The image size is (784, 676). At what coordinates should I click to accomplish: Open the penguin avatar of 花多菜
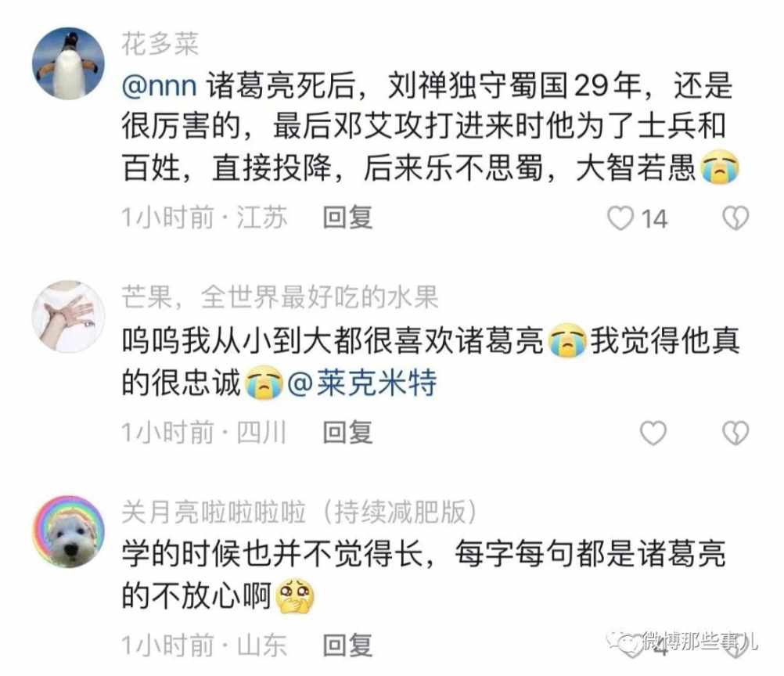pos(69,63)
